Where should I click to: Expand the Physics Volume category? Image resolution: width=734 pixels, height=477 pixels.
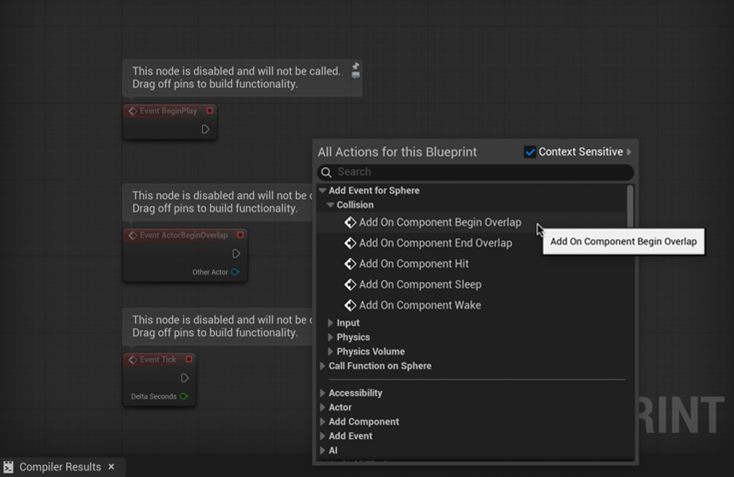pyautogui.click(x=330, y=352)
